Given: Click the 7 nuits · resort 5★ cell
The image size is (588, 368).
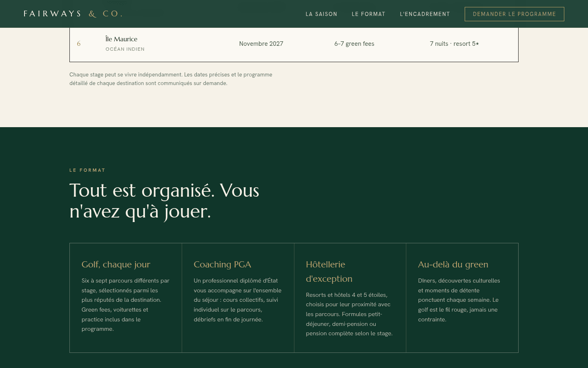Looking at the screenshot, I should point(454,44).
